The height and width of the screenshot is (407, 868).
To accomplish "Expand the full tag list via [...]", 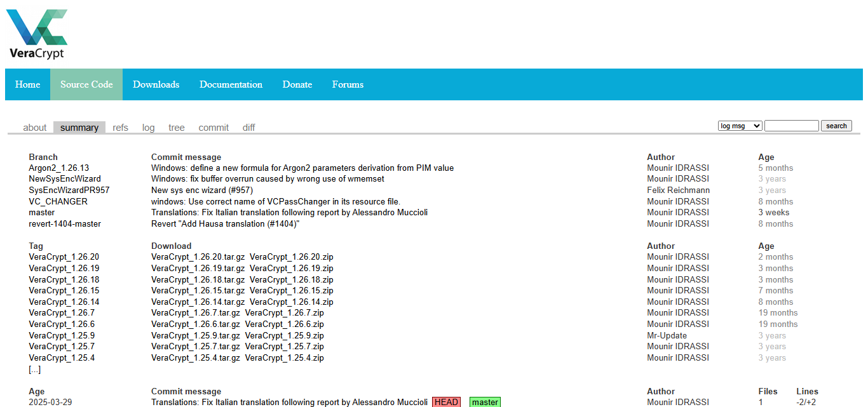I will coord(34,369).
